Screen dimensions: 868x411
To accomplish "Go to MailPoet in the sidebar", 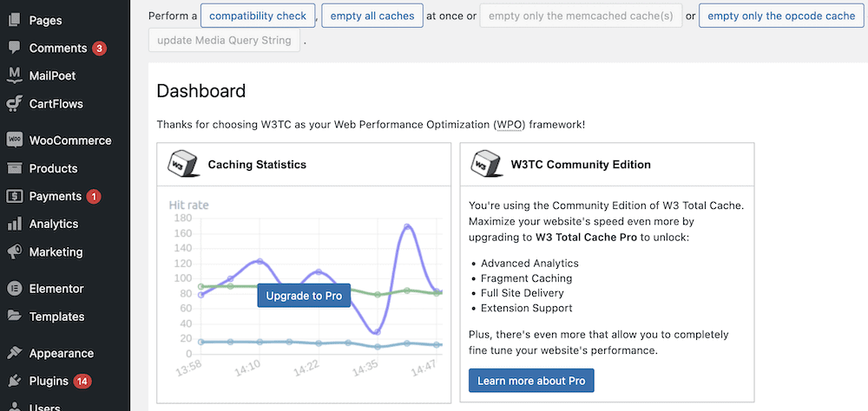I will click(x=53, y=75).
